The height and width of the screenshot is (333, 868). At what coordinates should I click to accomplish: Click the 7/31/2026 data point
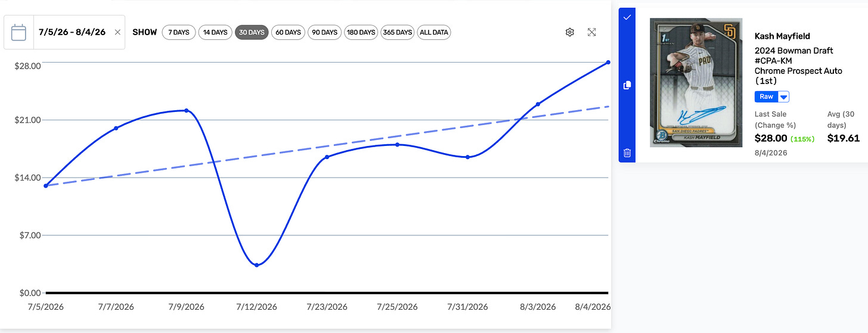coord(467,157)
